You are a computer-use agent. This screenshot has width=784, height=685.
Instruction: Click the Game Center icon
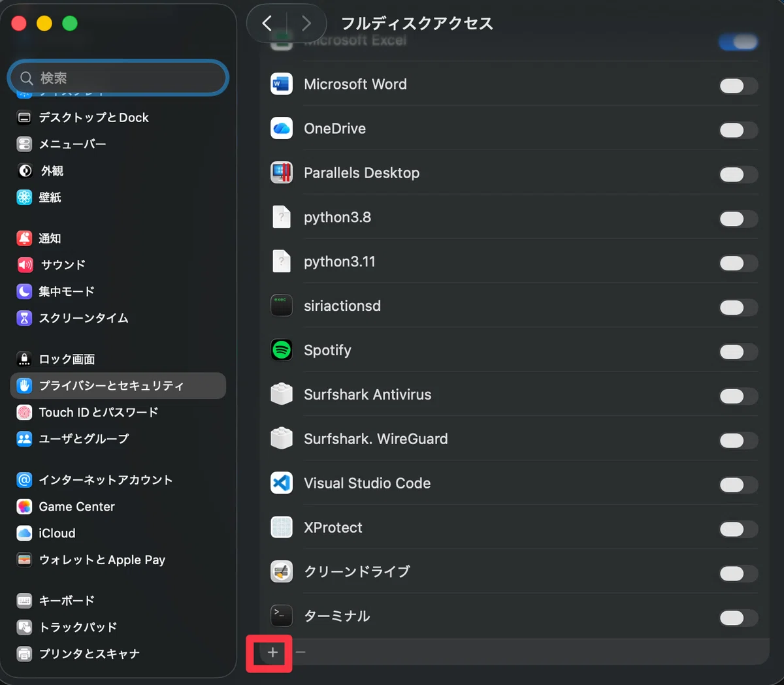24,507
